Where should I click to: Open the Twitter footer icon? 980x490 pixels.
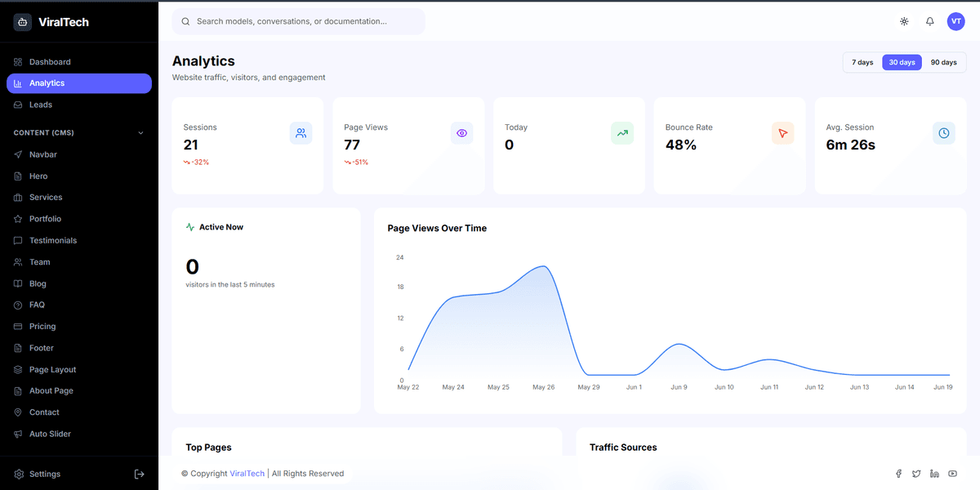coord(916,474)
